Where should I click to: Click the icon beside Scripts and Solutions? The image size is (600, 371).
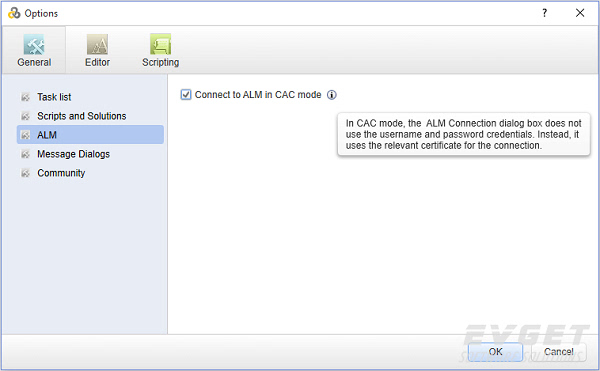(25, 116)
